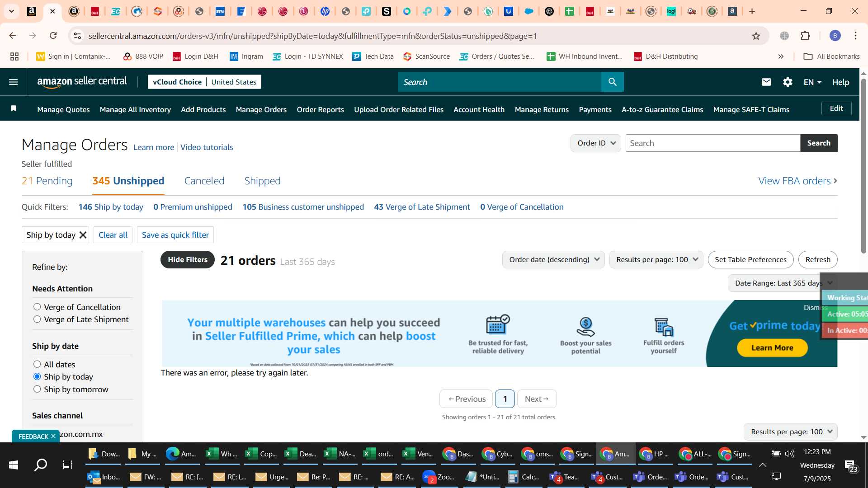Image resolution: width=868 pixels, height=488 pixels.
Task: Open Zoom from the taskbar
Action: pos(439,477)
